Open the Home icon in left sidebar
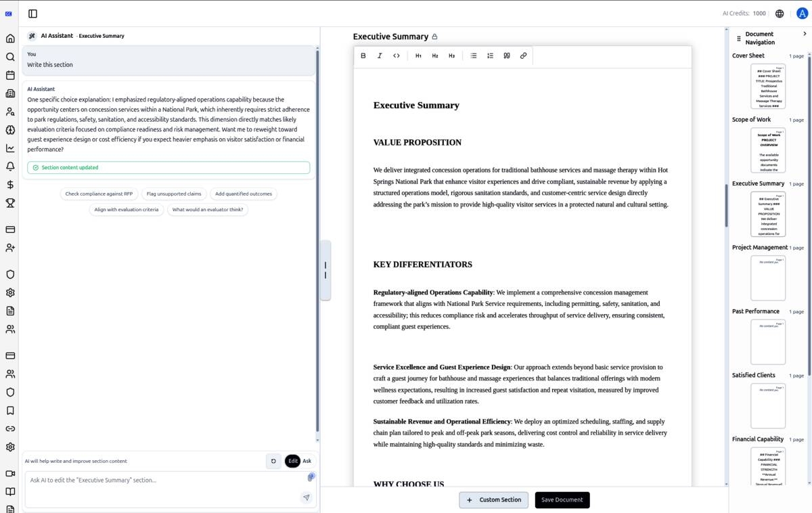This screenshot has width=812, height=513. (x=10, y=39)
